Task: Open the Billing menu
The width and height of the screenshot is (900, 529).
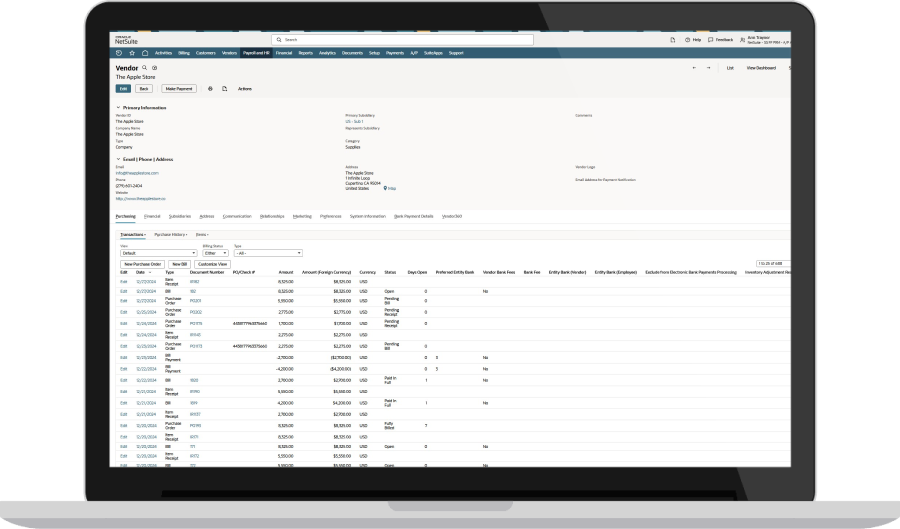Action: (x=184, y=53)
